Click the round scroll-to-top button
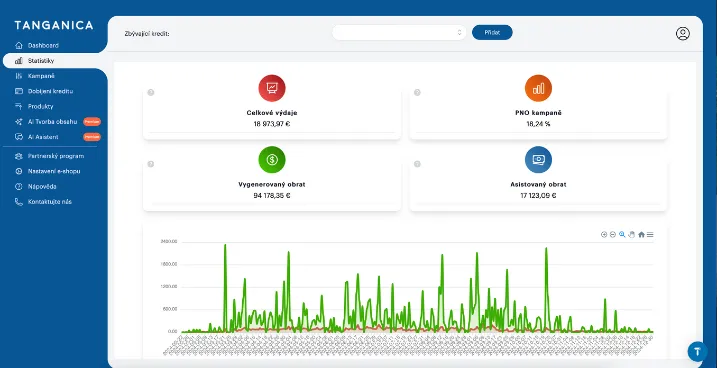 697,352
